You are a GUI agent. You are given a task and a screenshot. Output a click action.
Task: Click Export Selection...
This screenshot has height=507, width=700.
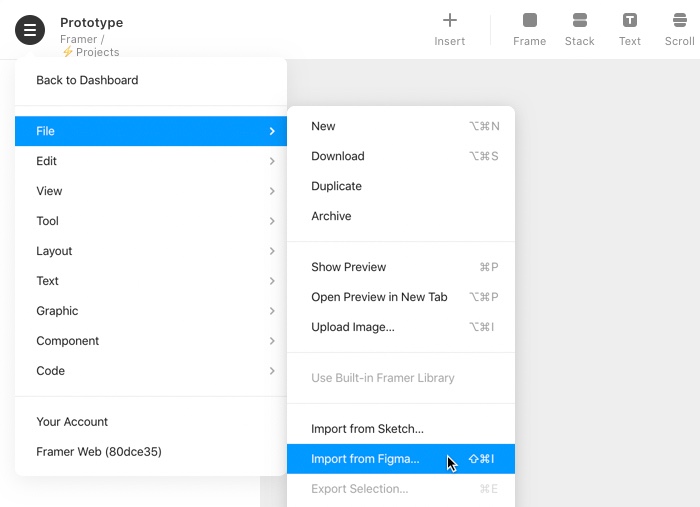coord(401,489)
